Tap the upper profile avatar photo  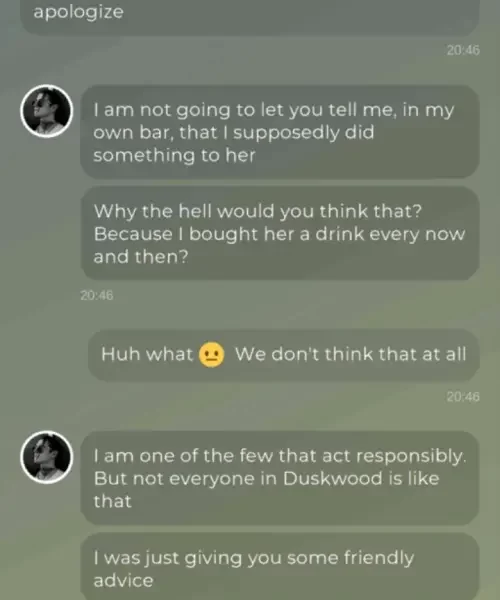pyautogui.click(x=47, y=111)
